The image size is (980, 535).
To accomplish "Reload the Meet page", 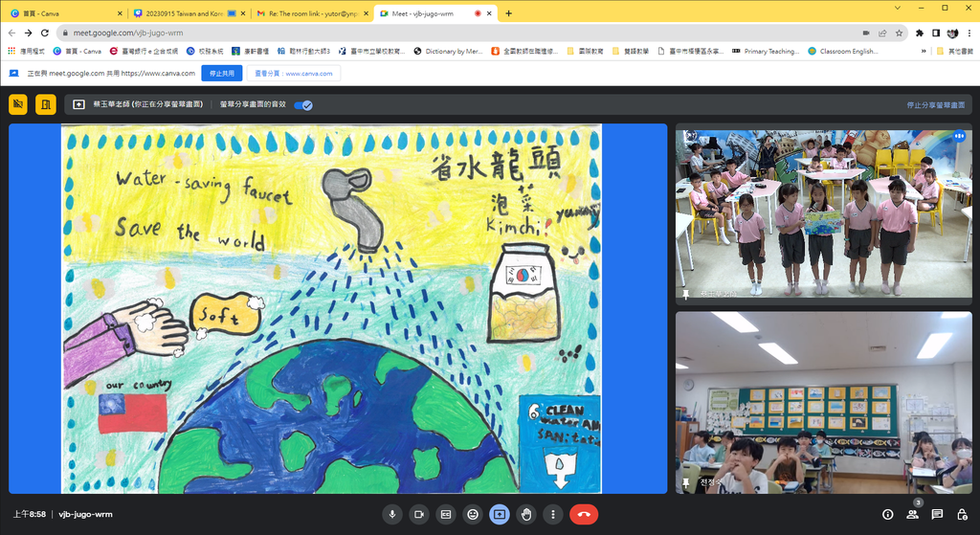I will coord(45,33).
